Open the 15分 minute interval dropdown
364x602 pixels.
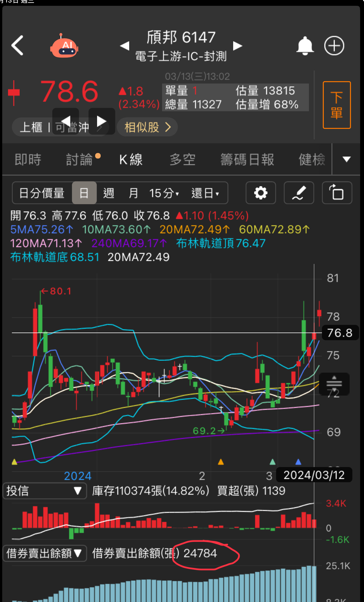(164, 193)
